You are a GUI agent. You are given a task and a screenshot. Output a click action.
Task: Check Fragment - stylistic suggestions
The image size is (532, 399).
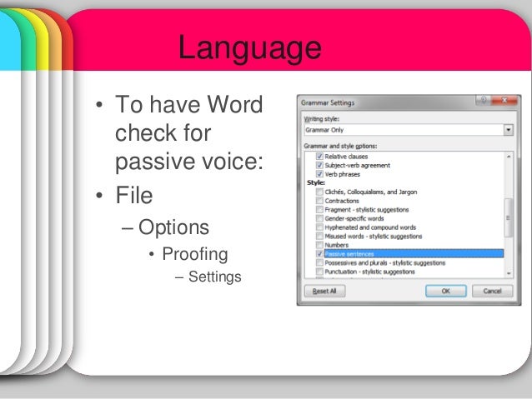(x=319, y=210)
